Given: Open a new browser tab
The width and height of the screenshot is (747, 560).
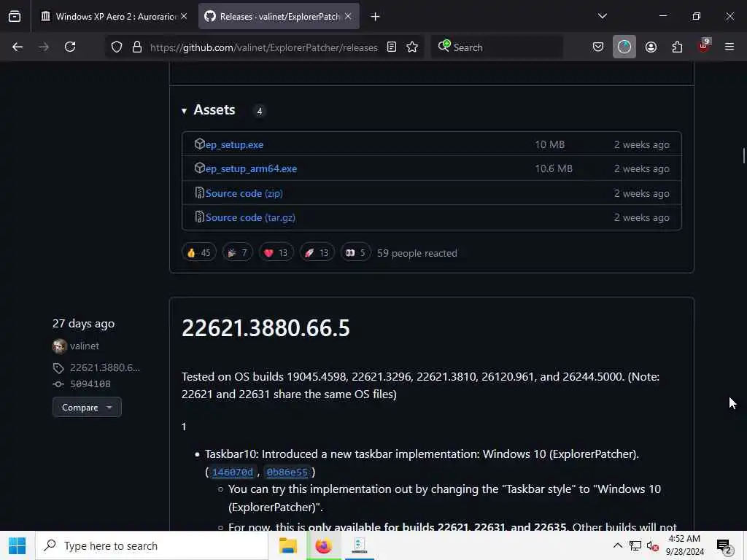Looking at the screenshot, I should 376,17.
